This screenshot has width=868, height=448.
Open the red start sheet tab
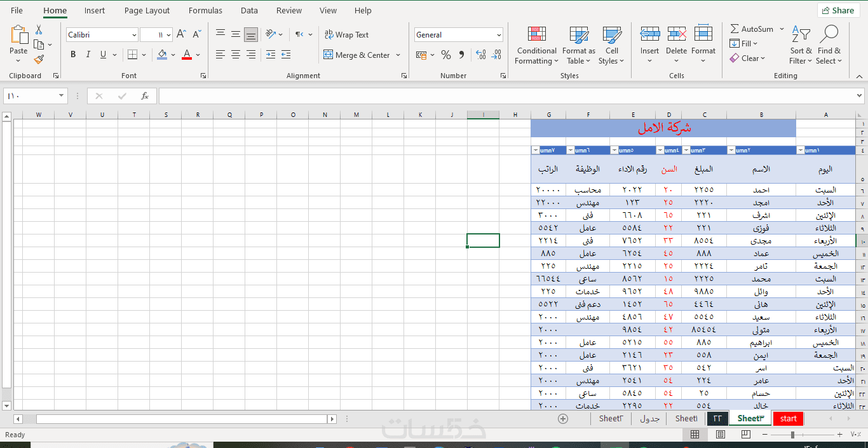[x=789, y=418]
